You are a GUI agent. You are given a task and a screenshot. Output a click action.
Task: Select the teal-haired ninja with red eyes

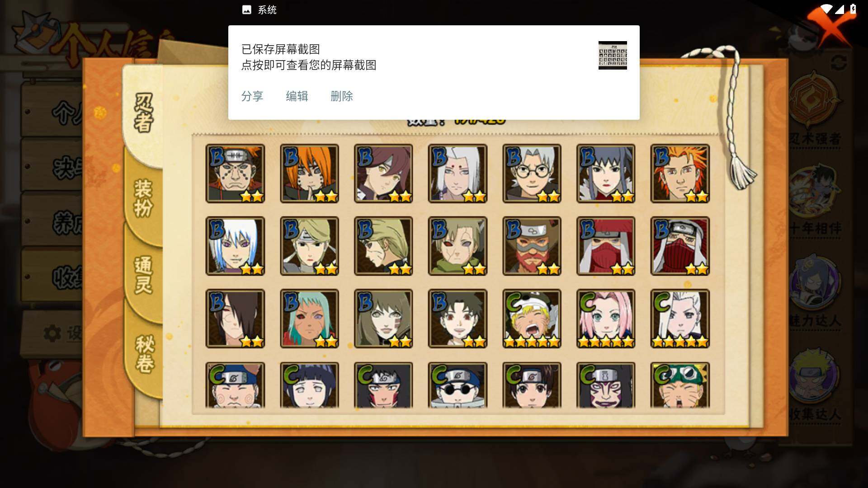[309, 319]
